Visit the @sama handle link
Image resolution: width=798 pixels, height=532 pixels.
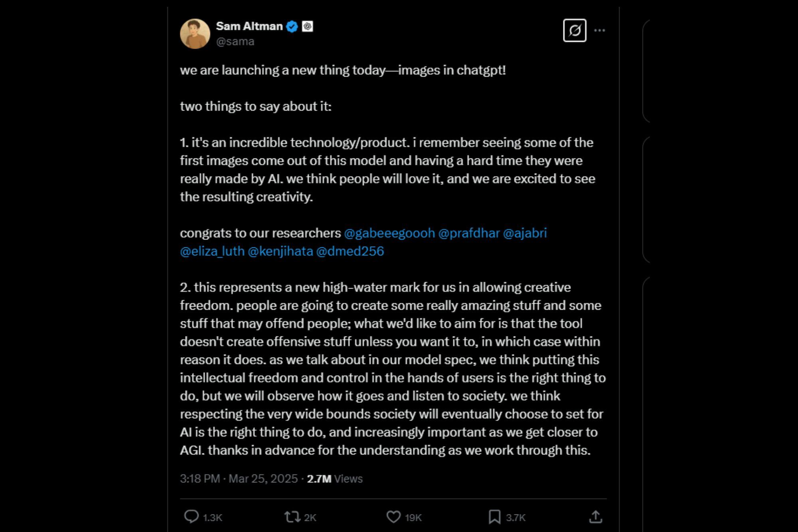click(235, 42)
